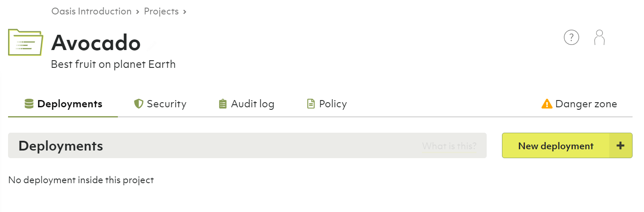Navigate to Oasis Introduction breadcrumb
644x212 pixels.
(x=92, y=11)
